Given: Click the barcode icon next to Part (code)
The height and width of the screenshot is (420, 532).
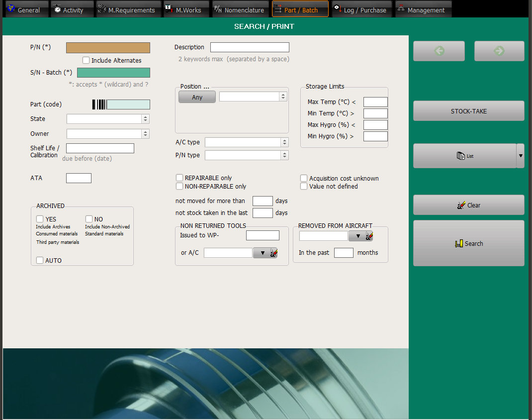Looking at the screenshot, I should (99, 105).
